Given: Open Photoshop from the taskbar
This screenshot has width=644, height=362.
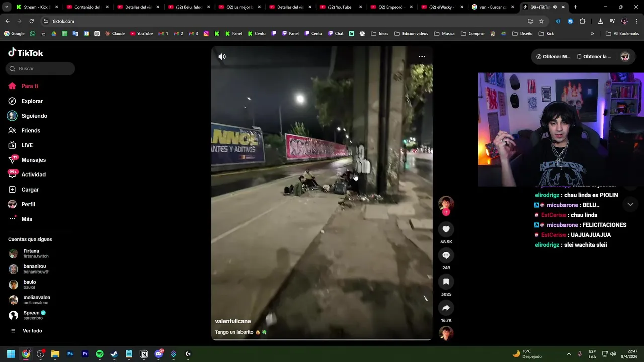Looking at the screenshot, I should [70, 354].
